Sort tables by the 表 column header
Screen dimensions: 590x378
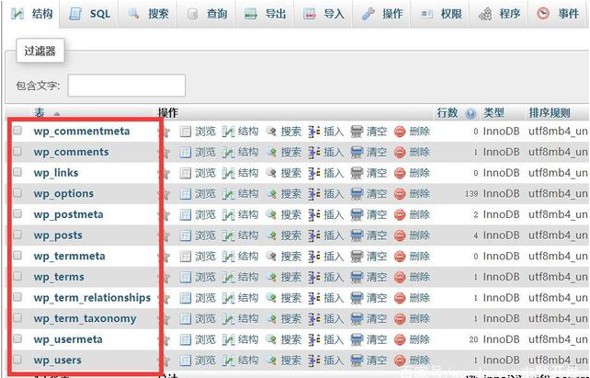[39, 112]
